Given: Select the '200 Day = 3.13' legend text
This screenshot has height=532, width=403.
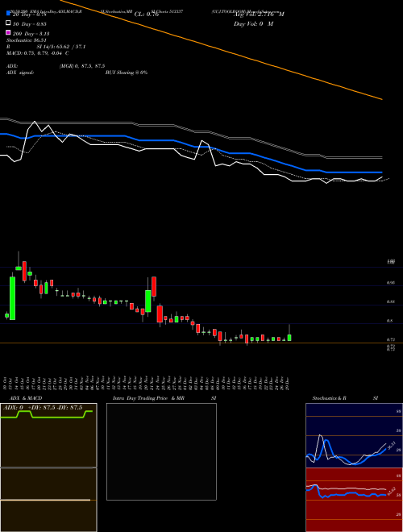Looking at the screenshot, I should pos(31,34).
